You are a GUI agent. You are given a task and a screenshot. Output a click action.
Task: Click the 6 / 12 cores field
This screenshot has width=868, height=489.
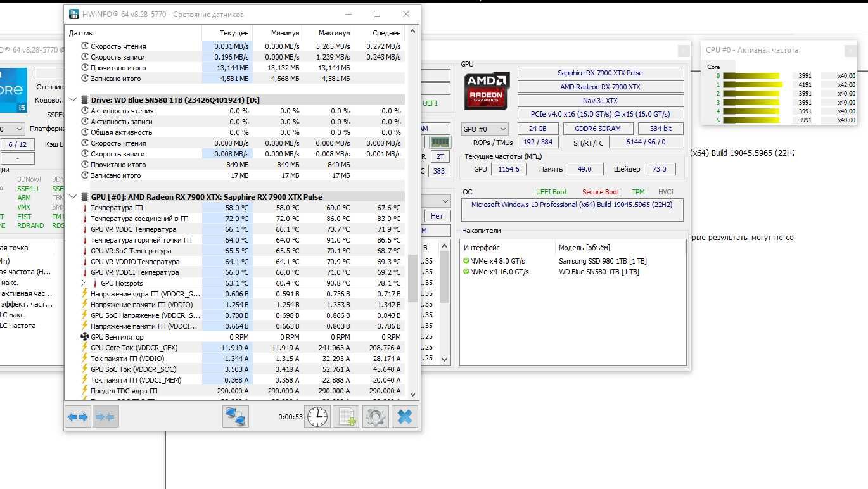point(17,144)
